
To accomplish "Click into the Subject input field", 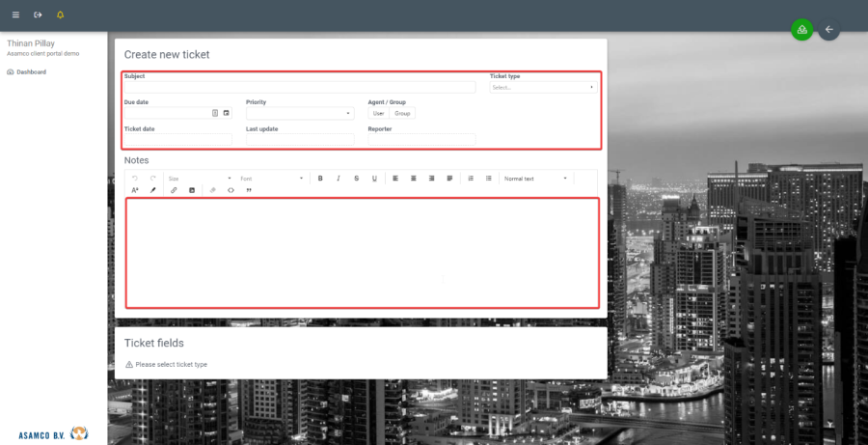I will 300,87.
